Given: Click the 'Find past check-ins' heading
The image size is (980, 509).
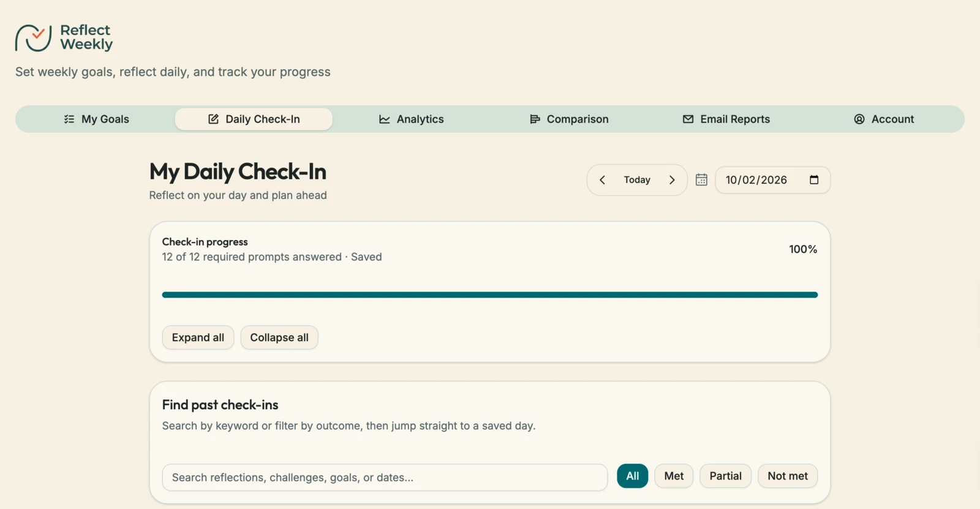Looking at the screenshot, I should pos(220,405).
